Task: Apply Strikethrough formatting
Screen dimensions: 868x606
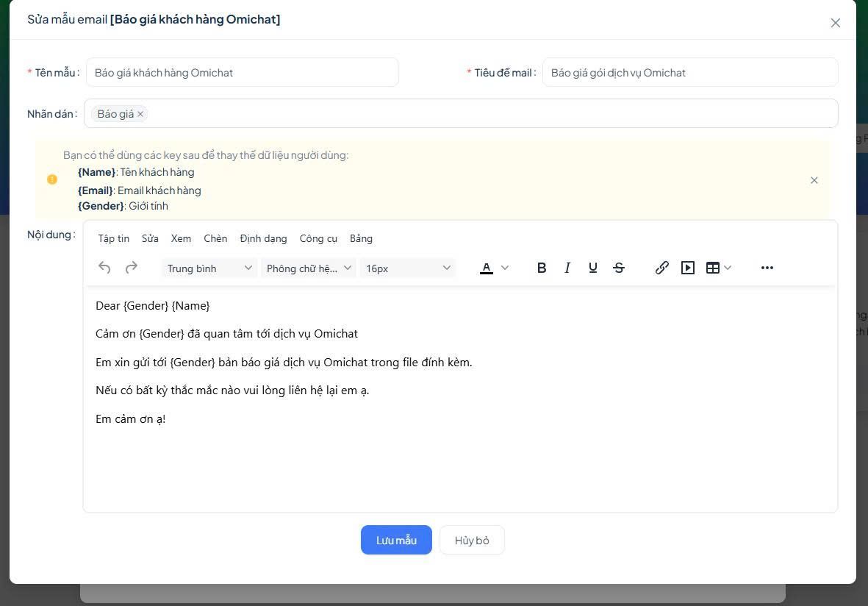Action: [x=619, y=268]
